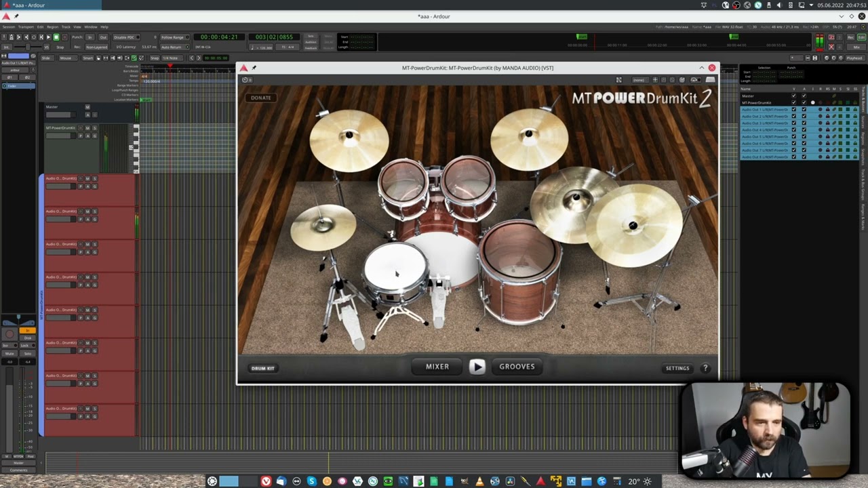The image size is (868, 488).
Task: Toggle Punch Out button
Action: point(103,37)
